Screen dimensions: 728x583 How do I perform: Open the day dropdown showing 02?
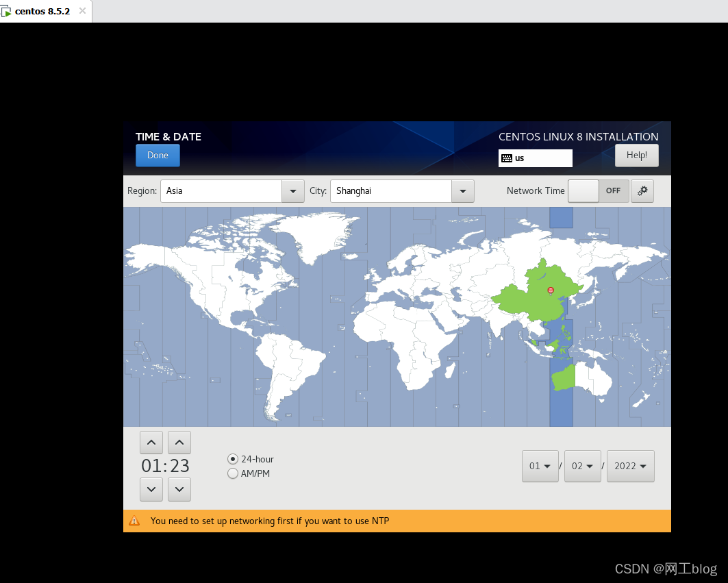coord(582,466)
